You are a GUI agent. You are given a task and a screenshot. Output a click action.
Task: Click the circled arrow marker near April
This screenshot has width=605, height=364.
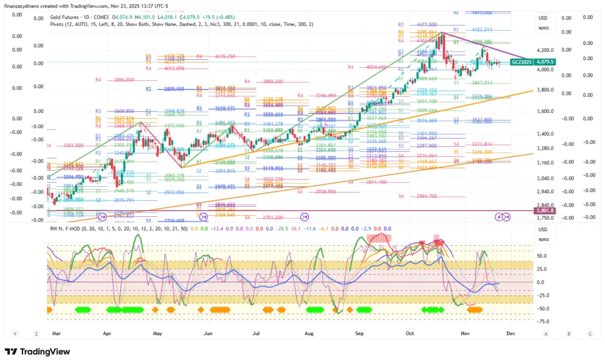pyautogui.click(x=103, y=216)
